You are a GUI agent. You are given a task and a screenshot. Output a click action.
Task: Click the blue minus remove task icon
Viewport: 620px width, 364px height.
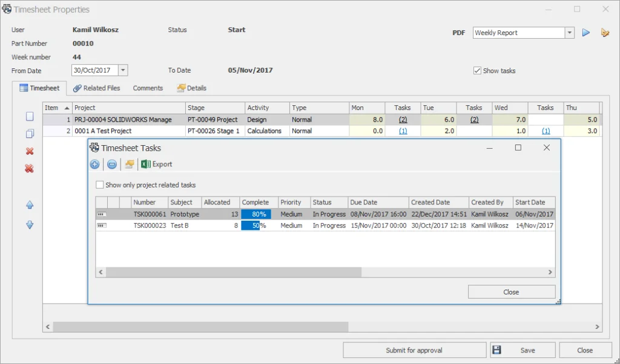pyautogui.click(x=111, y=164)
